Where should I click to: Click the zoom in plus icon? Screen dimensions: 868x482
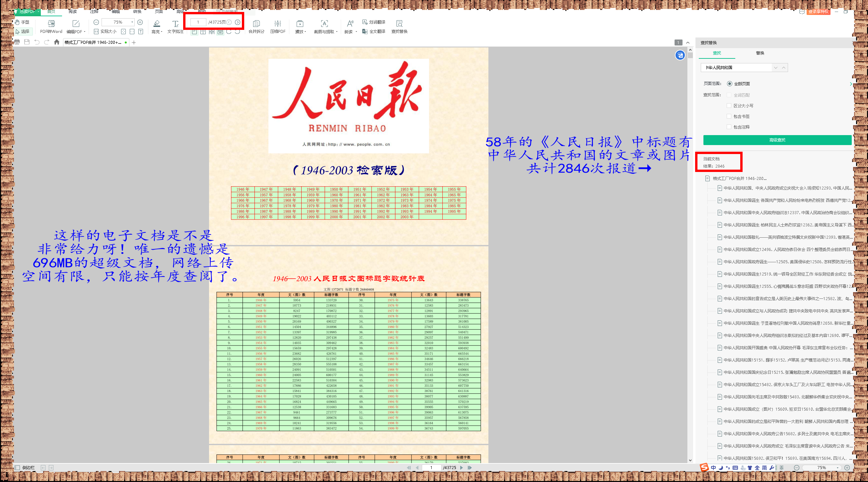coord(140,22)
